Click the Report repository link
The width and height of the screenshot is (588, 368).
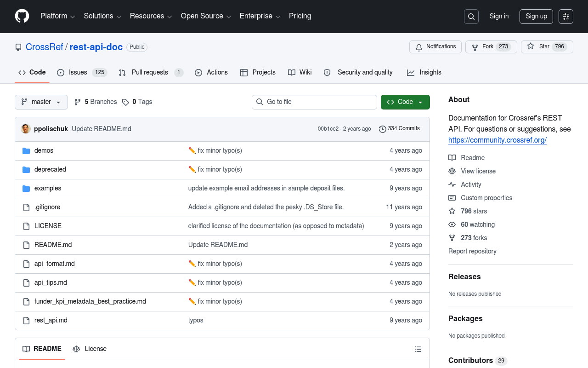472,251
